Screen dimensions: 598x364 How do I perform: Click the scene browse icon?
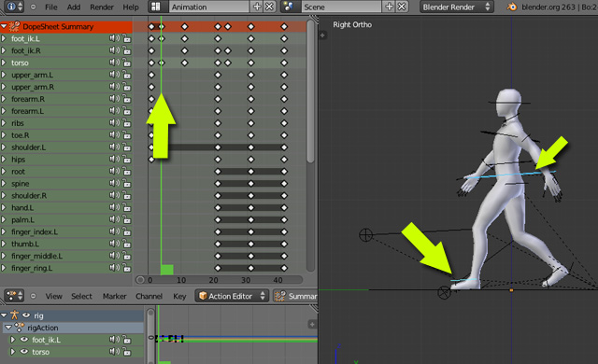[x=289, y=7]
